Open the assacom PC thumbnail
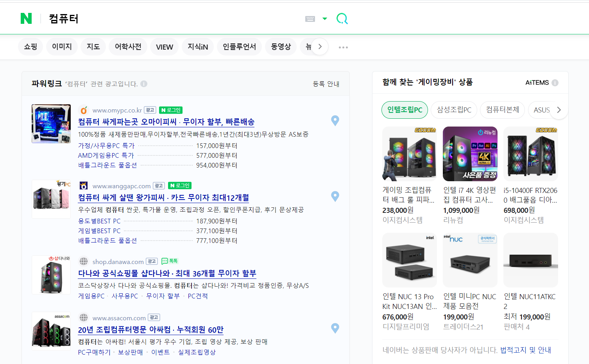This screenshot has width=589, height=364. click(51, 331)
